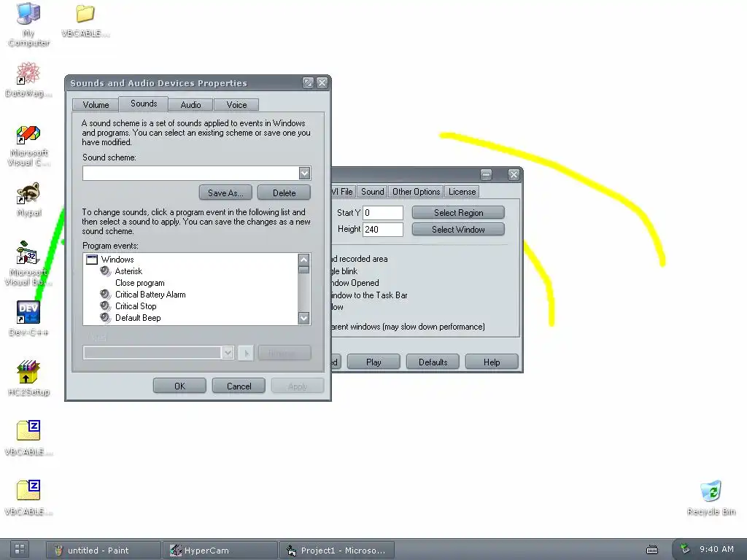Click speaker icon next to Default Beep
This screenshot has height=560, width=747.
(x=105, y=318)
